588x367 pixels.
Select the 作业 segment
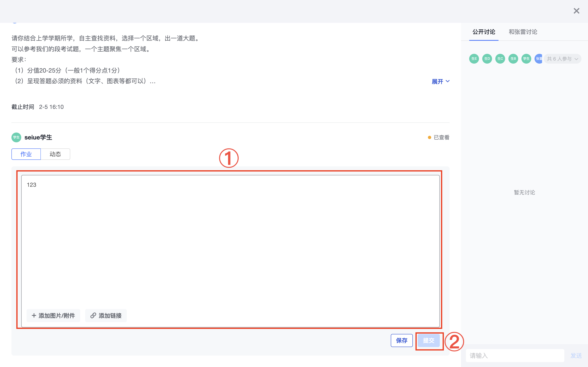coord(26,154)
